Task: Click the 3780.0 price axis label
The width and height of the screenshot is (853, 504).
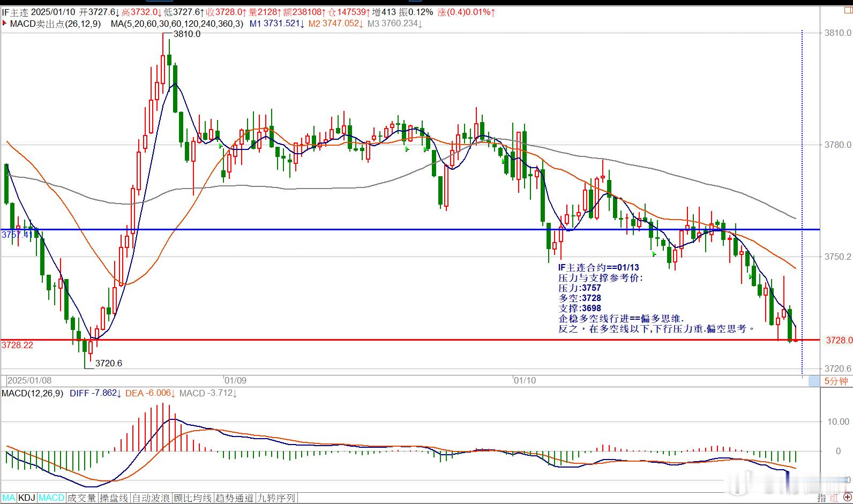Action: point(838,145)
